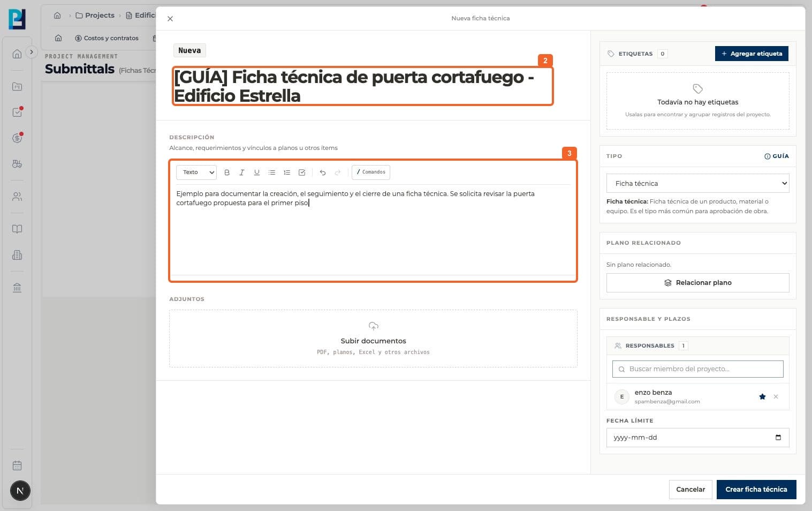
Task: Apply bold formatting in description toolbar
Action: (227, 172)
